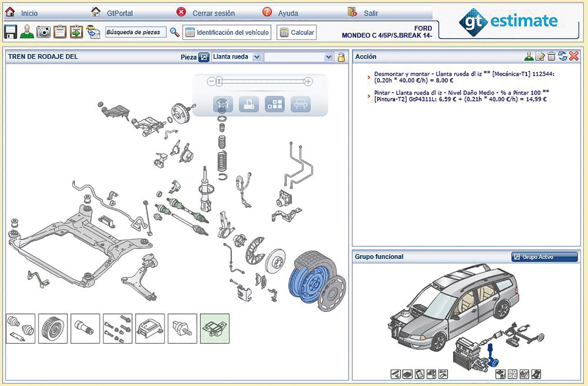The height and width of the screenshot is (386, 588).
Task: Click Identificación del vehículo button
Action: (x=227, y=32)
